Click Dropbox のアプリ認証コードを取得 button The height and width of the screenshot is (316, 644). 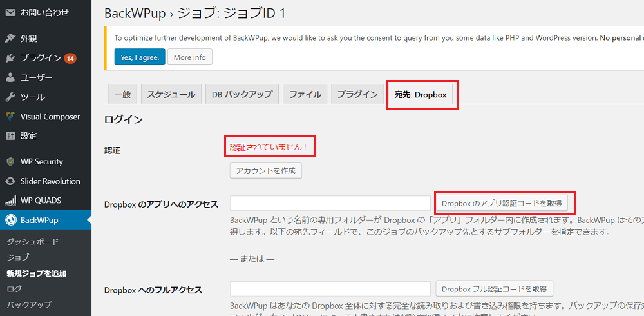[x=502, y=203]
